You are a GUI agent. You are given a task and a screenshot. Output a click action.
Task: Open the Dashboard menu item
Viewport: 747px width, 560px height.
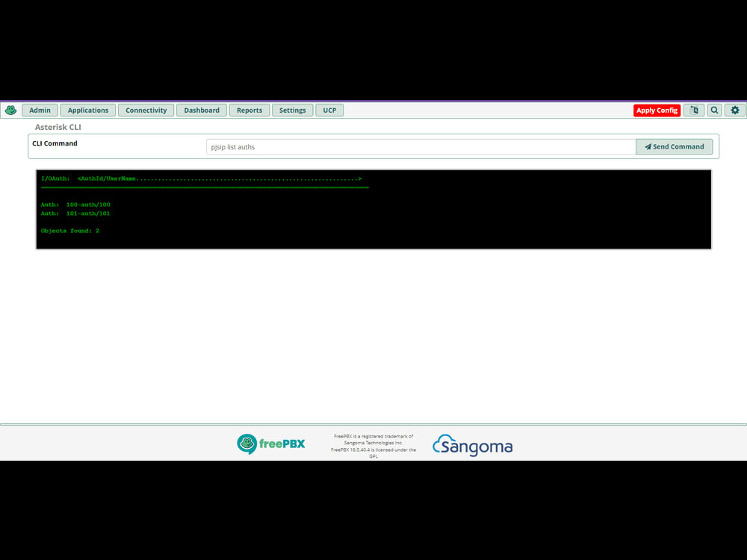pos(202,110)
